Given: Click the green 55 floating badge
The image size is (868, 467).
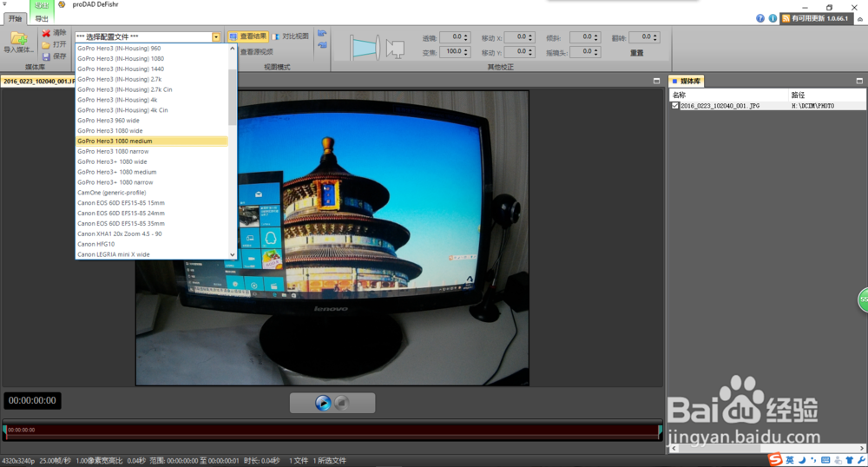Looking at the screenshot, I should (x=863, y=299).
